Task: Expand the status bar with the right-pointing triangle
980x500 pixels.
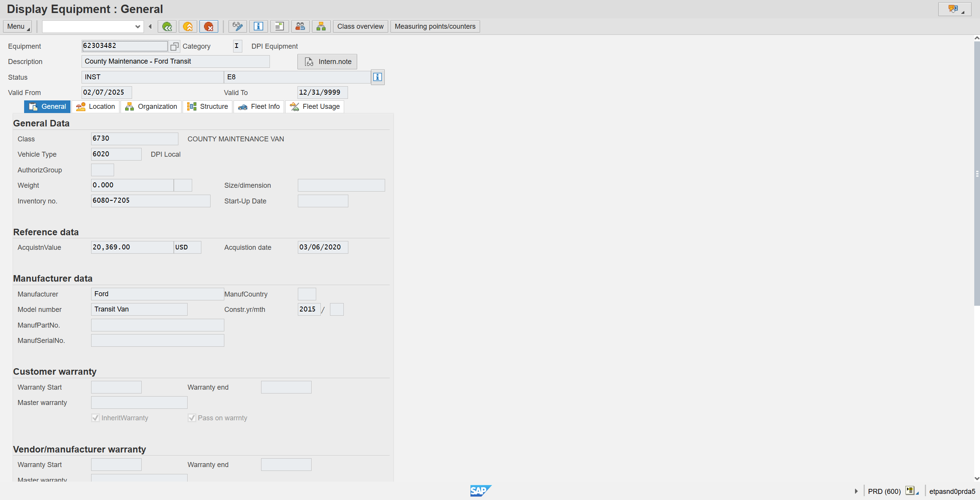Action: tap(856, 491)
